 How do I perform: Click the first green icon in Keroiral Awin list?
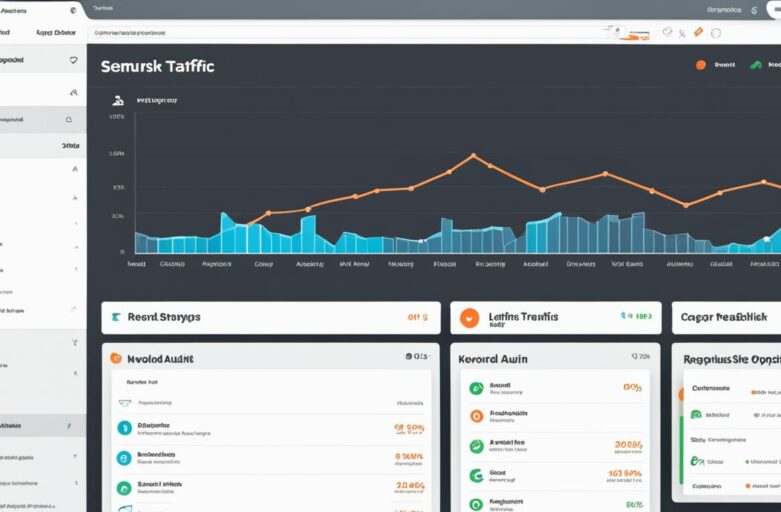pyautogui.click(x=477, y=388)
